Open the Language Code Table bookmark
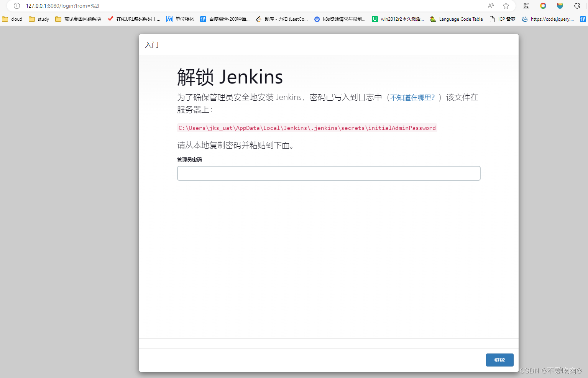This screenshot has width=588, height=378. click(x=457, y=19)
